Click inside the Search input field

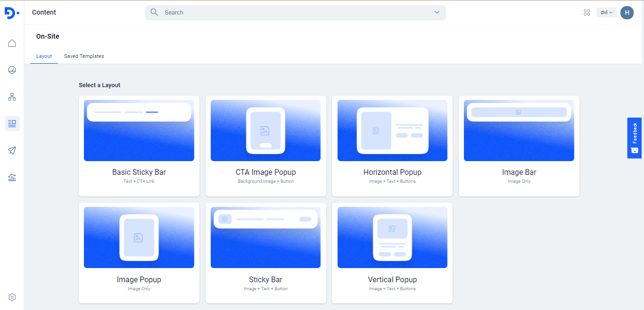[x=292, y=13]
